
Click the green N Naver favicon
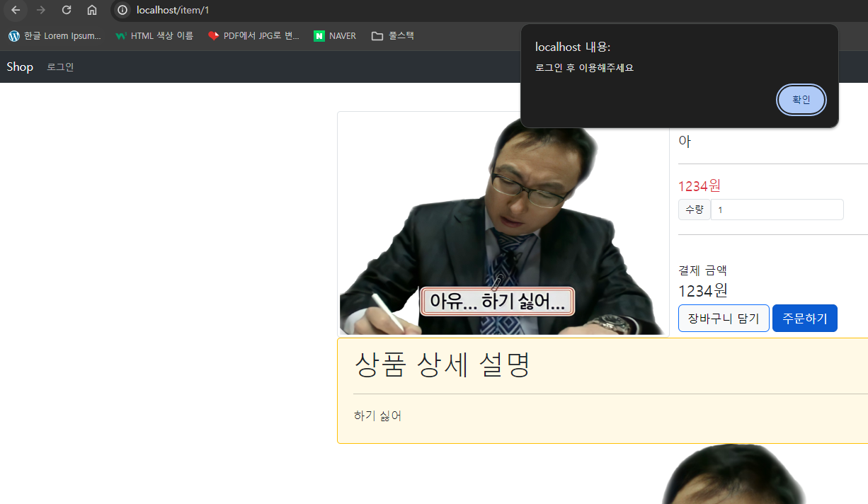(319, 35)
